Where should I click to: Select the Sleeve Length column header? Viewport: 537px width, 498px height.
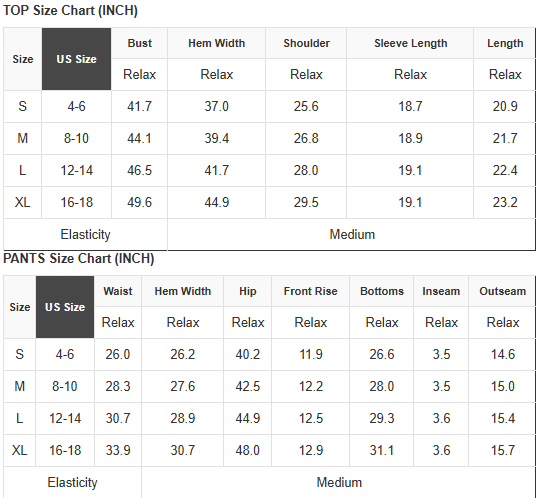pyautogui.click(x=410, y=43)
